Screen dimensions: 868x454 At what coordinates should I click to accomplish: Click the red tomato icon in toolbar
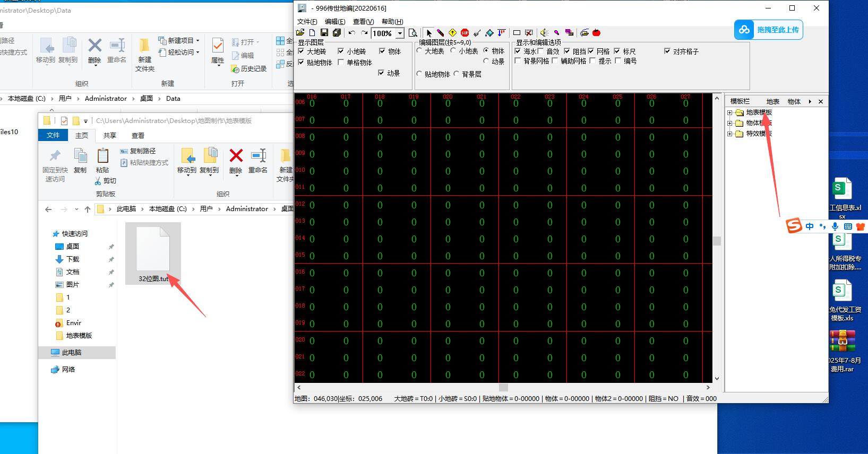point(596,33)
